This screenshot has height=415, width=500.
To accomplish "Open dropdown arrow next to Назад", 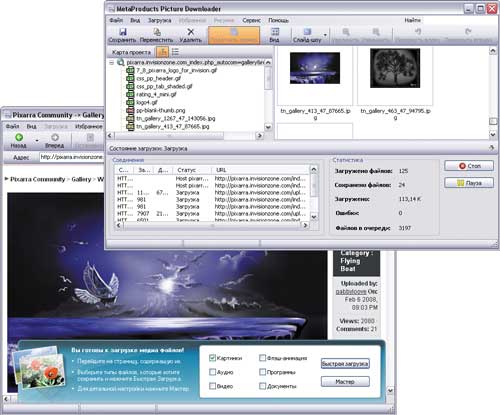I will coord(37,141).
